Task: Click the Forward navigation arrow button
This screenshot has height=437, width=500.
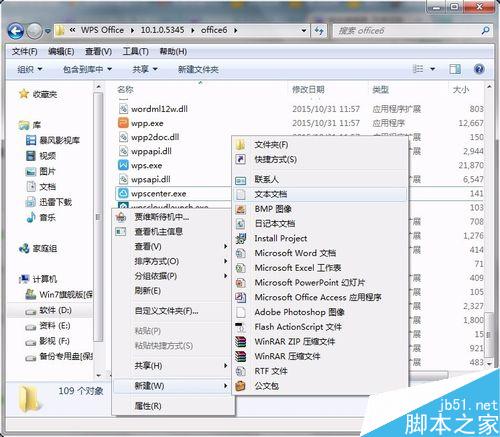Action: coord(34,31)
